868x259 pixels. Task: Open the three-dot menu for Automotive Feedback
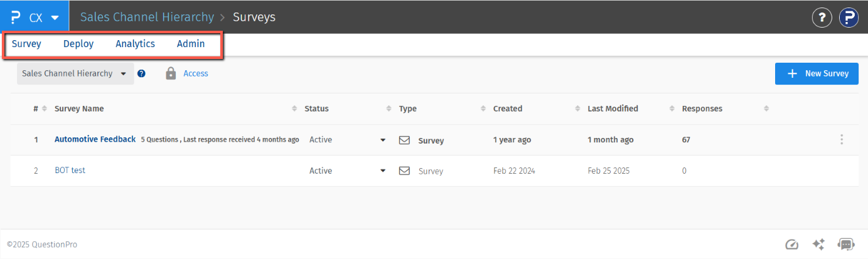pyautogui.click(x=842, y=140)
